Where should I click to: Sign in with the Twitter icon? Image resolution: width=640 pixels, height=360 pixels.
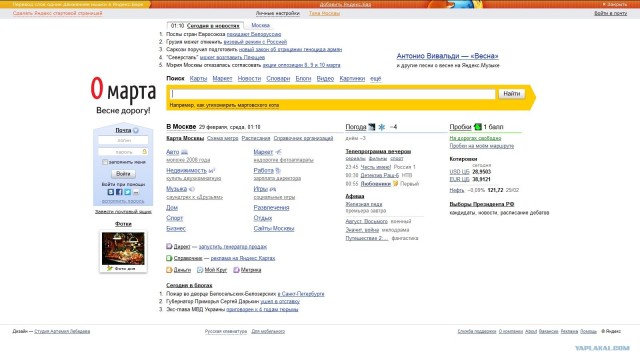128,192
